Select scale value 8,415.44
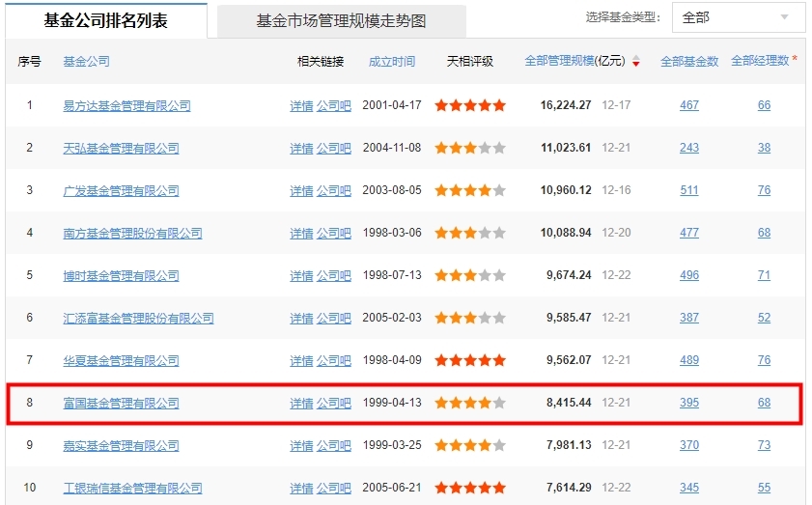 [x=569, y=403]
